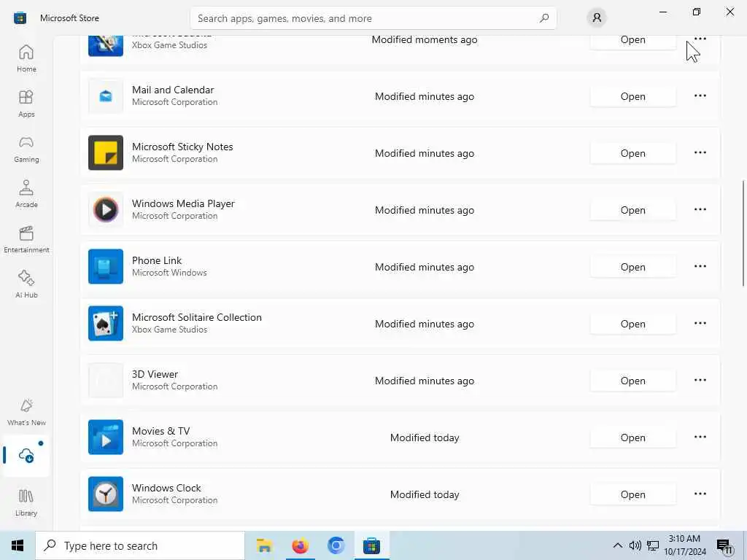Click the volume icon in system tray
Image resolution: width=747 pixels, height=560 pixels.
point(635,545)
